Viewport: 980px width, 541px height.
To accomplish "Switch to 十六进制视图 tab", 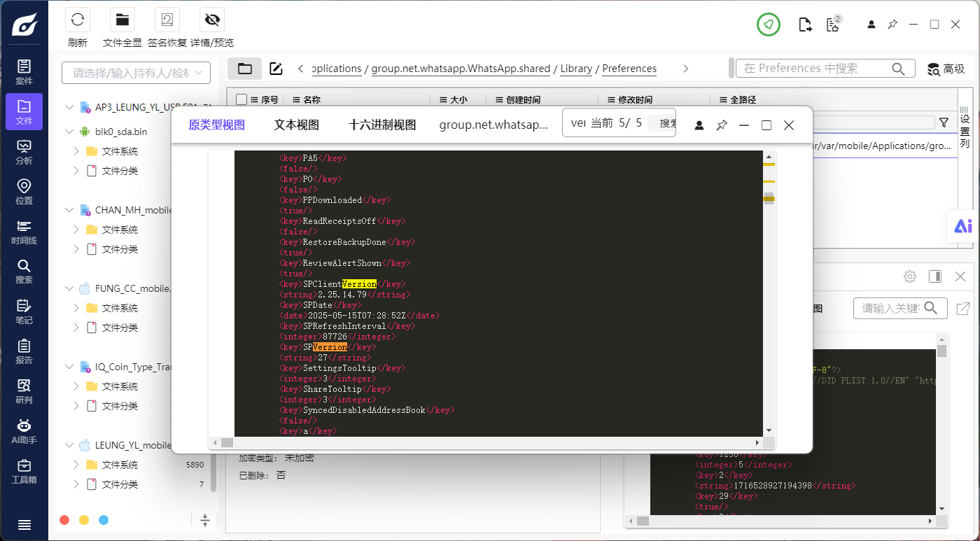I will (x=383, y=125).
